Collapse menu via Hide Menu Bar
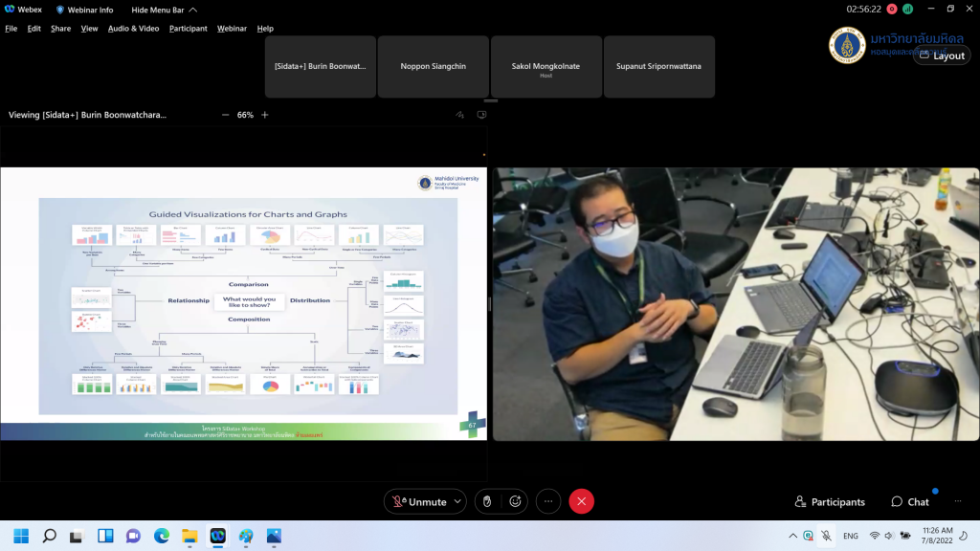This screenshot has width=980, height=551. (164, 10)
